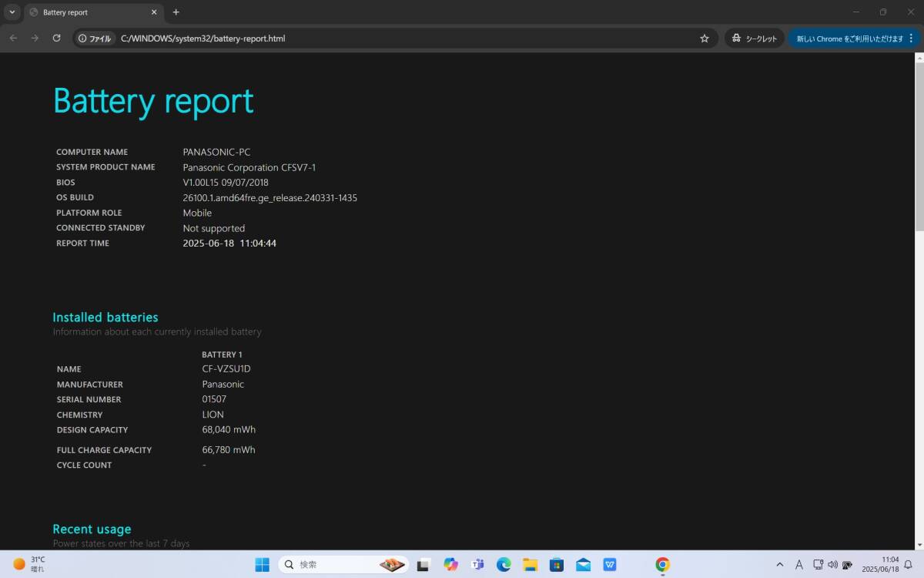
Task: Click the product name Panasonic Corporation CFSV7-1
Action: (249, 167)
